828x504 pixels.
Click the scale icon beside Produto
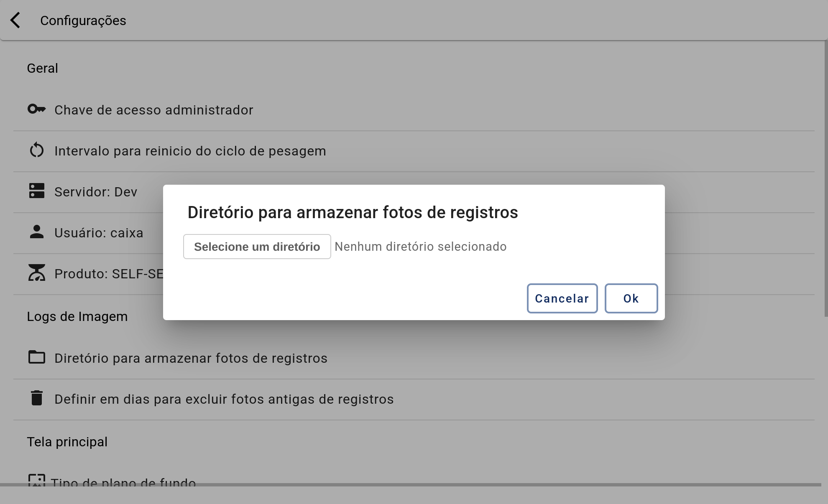click(37, 272)
